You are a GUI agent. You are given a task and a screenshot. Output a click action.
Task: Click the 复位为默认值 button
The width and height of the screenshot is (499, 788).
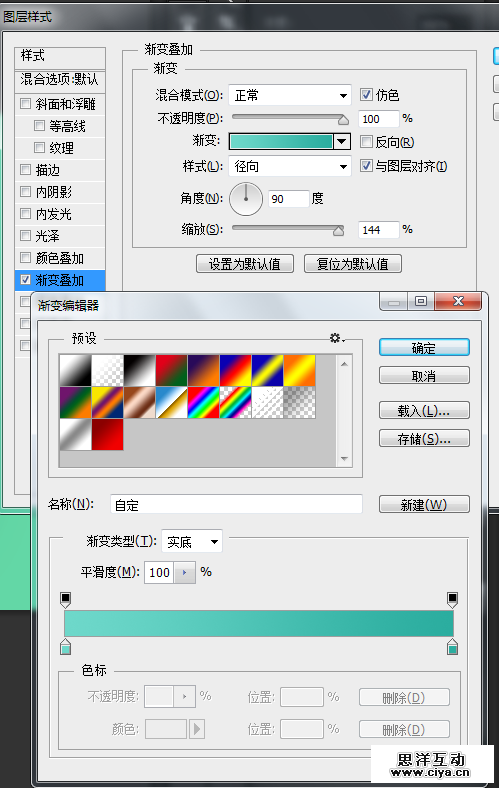pos(353,264)
